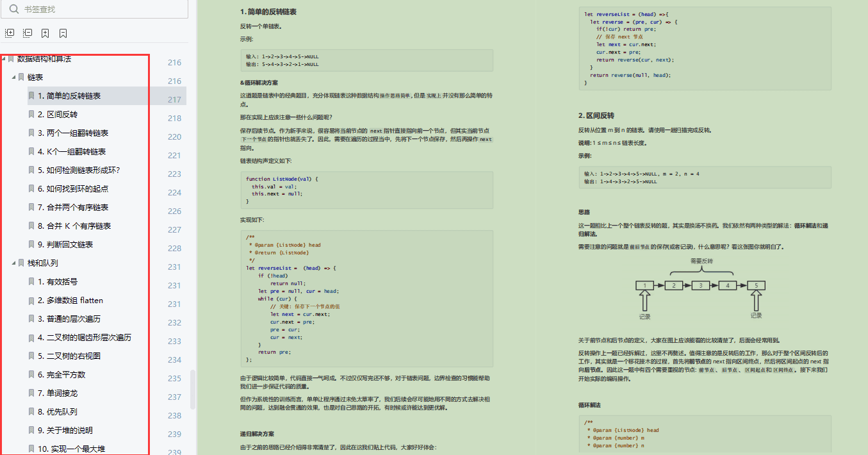The width and height of the screenshot is (868, 455).
Task: Click bookmark icon beside 数据结构和算法
Action: pos(11,58)
